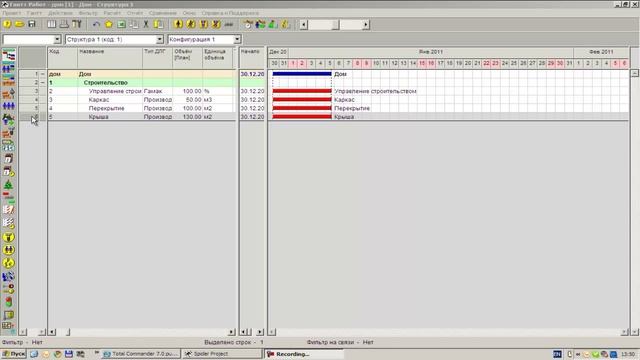
Task: Click the cut scissors X icon
Action: (x=146, y=24)
